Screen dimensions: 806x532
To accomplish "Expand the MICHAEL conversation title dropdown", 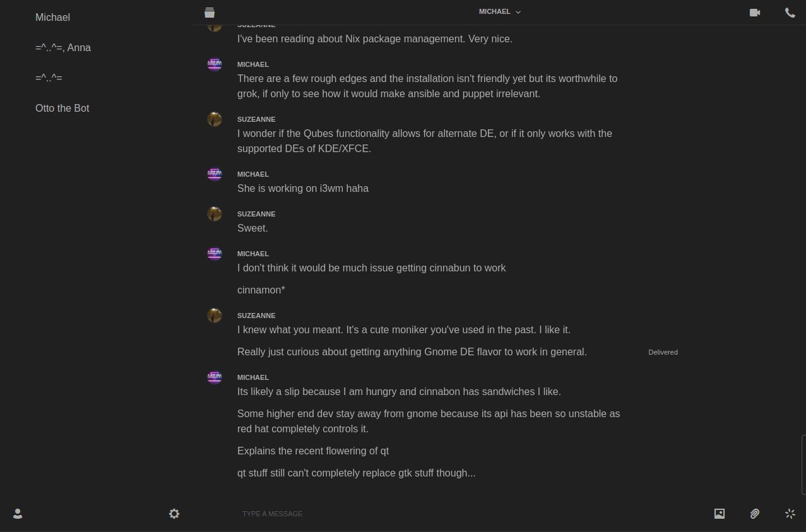I will click(x=499, y=11).
